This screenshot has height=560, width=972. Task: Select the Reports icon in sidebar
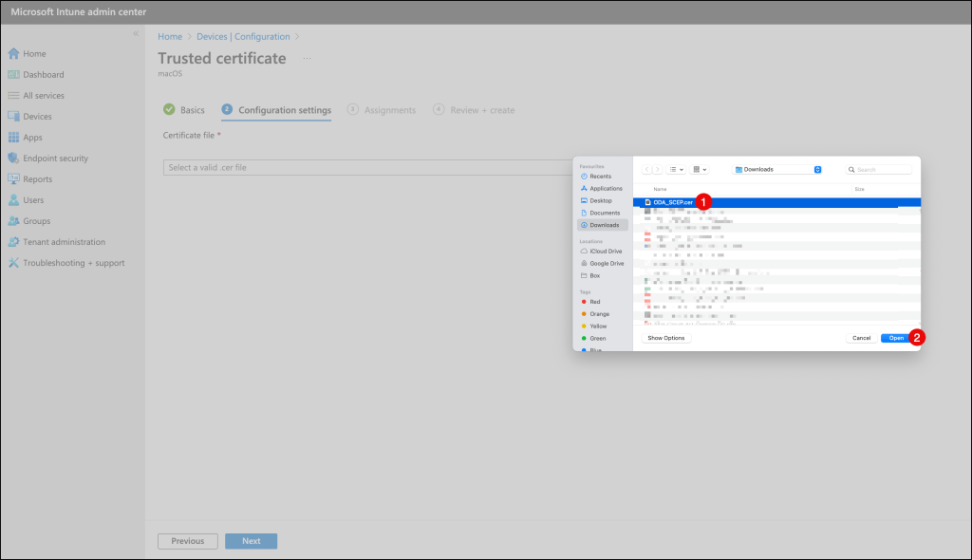click(13, 179)
